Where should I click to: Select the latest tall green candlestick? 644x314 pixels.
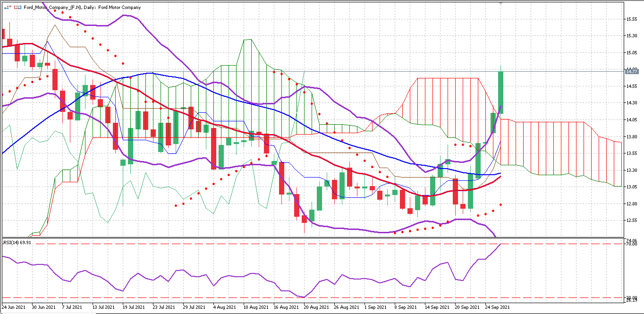pyautogui.click(x=500, y=92)
